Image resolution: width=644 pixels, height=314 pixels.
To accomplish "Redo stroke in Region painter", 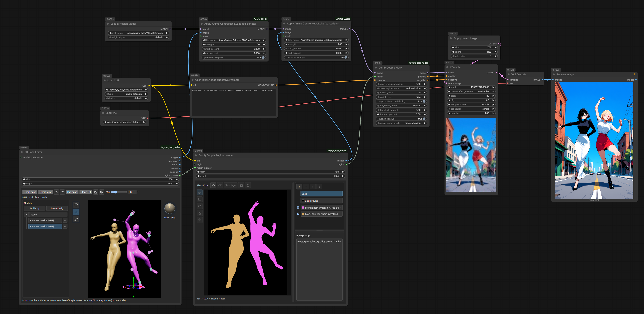I will [x=220, y=185].
